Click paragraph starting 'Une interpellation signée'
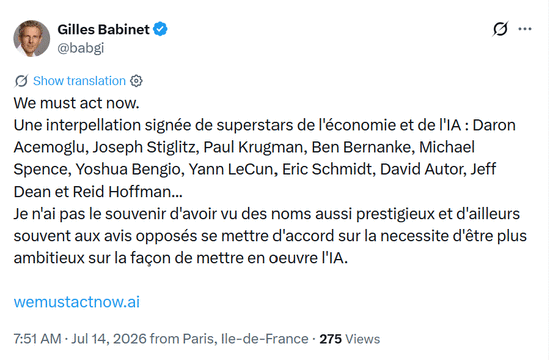Viewport: 550px width, 360px height. pyautogui.click(x=265, y=158)
